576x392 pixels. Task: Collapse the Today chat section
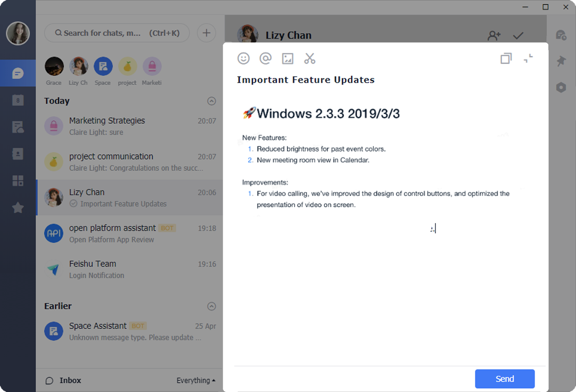pyautogui.click(x=211, y=101)
